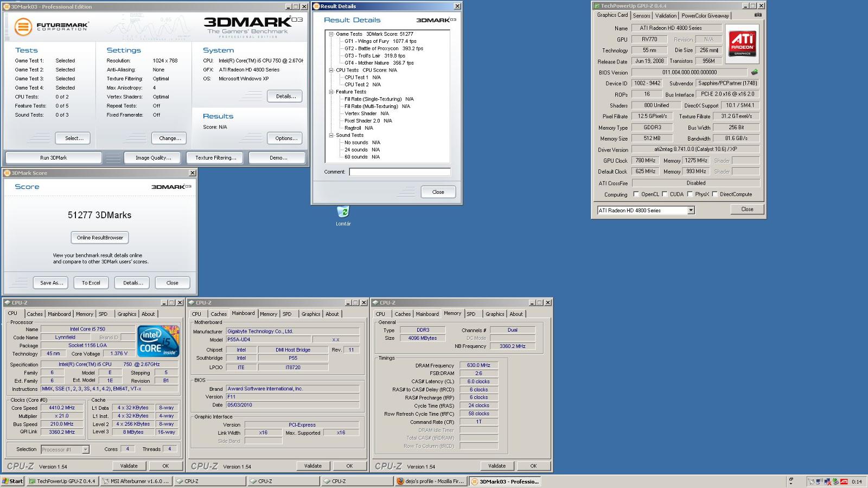Click the Texture Filtering... button
This screenshot has height=488, width=868.
[x=216, y=158]
